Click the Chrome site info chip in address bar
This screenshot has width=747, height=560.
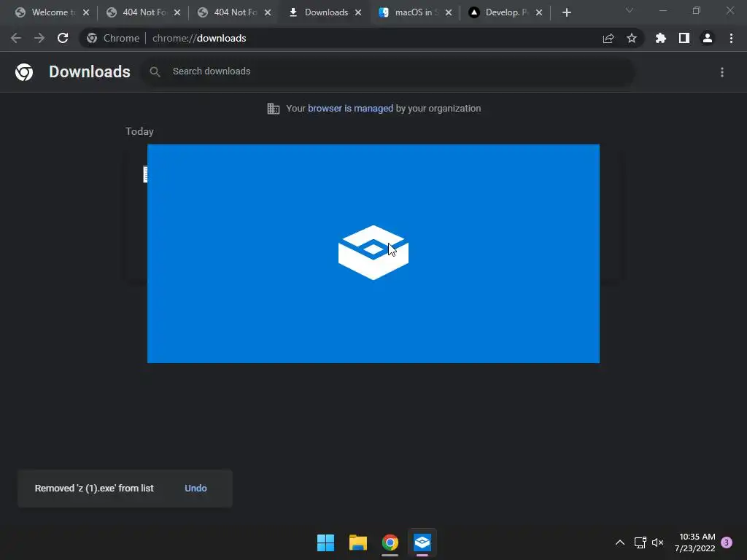pos(113,38)
